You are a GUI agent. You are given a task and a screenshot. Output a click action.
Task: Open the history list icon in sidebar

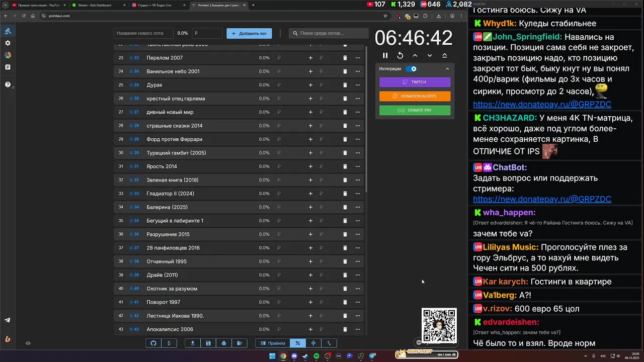point(8,67)
